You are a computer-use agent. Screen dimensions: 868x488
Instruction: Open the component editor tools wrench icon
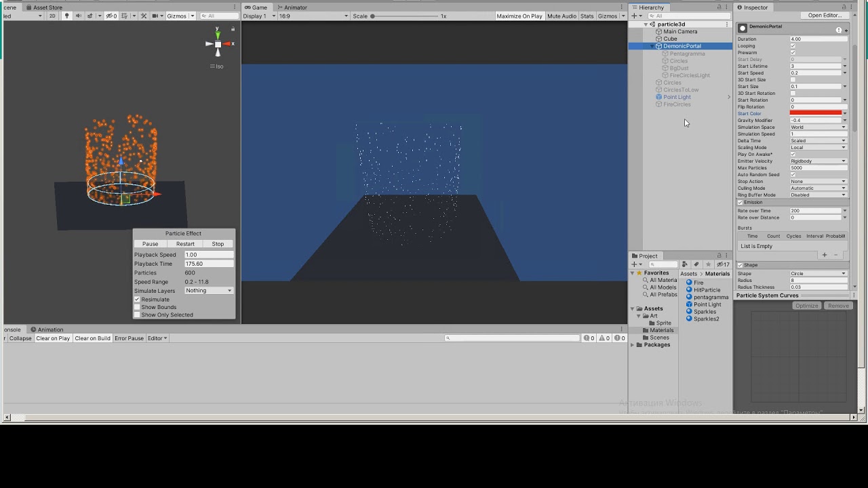[x=144, y=16]
